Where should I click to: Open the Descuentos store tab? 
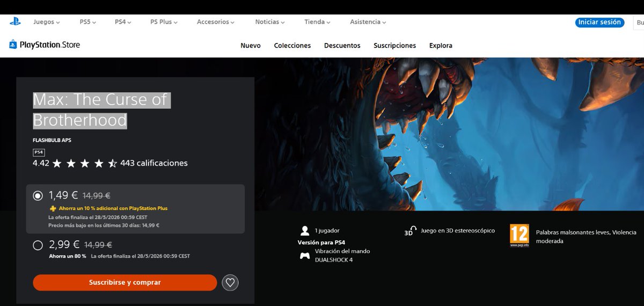pos(342,46)
